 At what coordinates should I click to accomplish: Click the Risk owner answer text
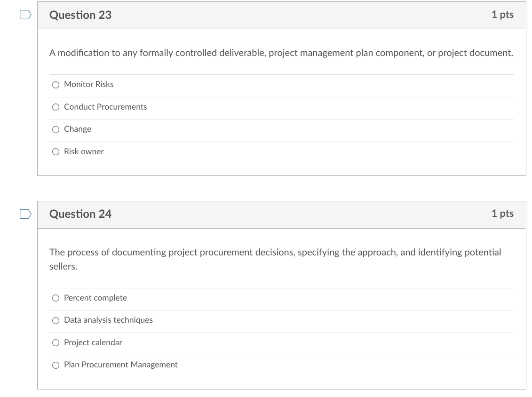[84, 151]
